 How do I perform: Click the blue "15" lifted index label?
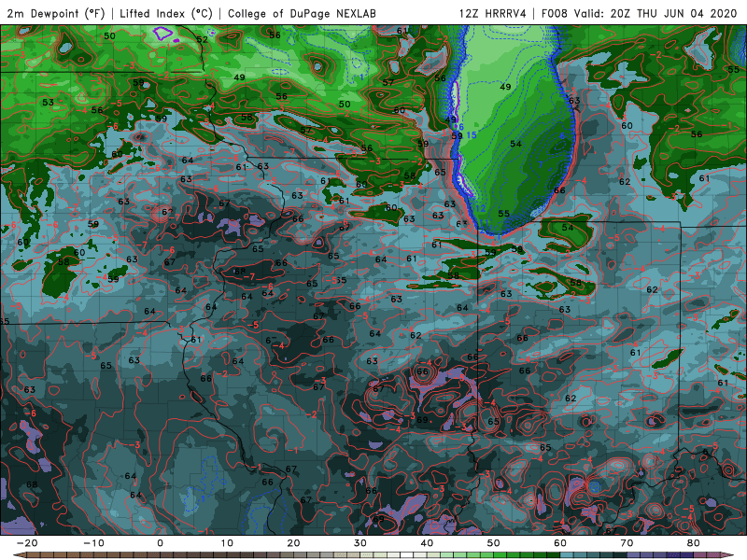click(471, 135)
